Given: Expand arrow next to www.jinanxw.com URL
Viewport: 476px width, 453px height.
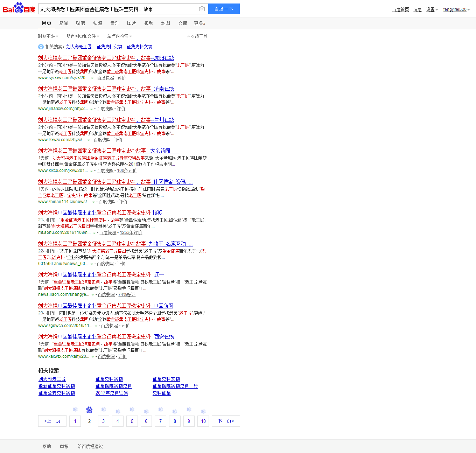Looking at the screenshot, I should (91, 109).
